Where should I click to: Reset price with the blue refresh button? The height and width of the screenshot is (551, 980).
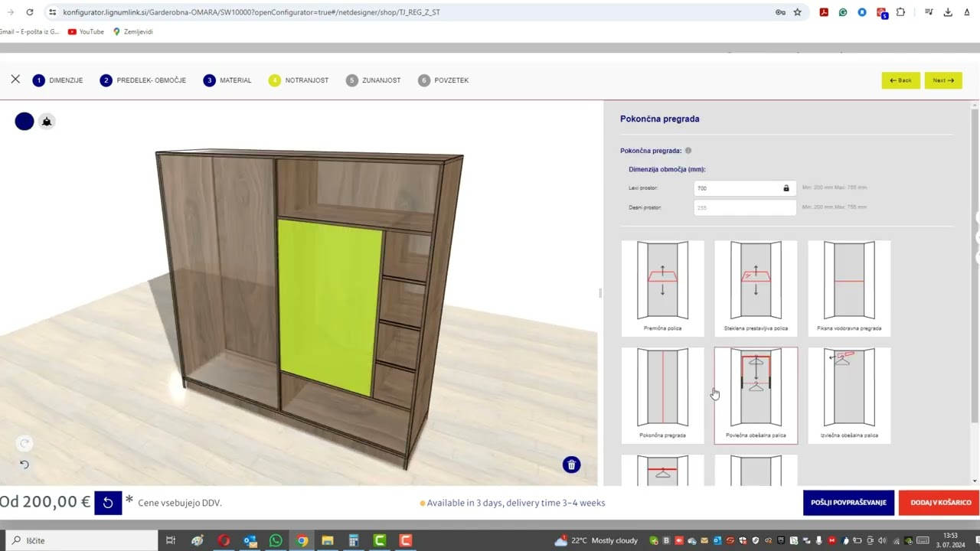pyautogui.click(x=108, y=503)
